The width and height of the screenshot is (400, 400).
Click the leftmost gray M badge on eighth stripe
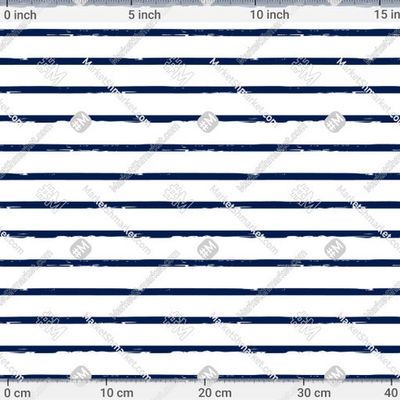click(x=80, y=249)
